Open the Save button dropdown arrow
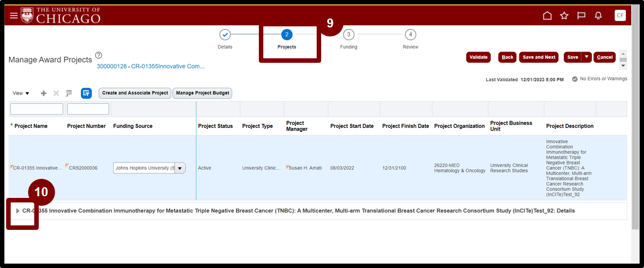The image size is (644, 268). click(587, 57)
